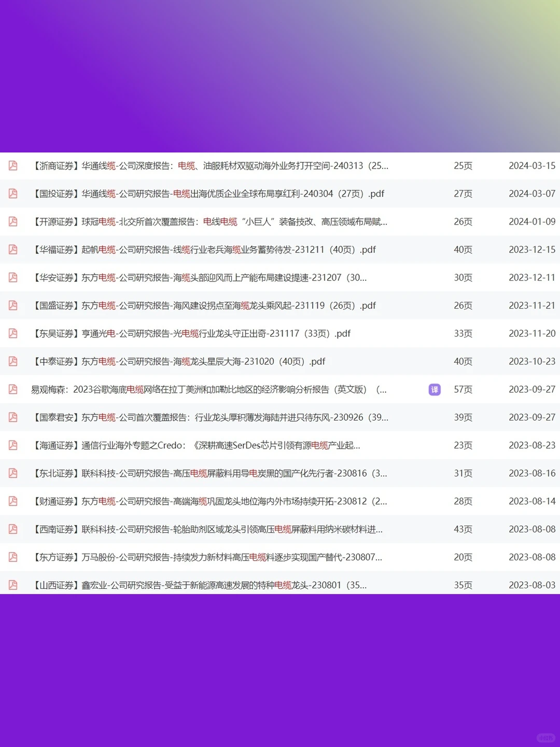Click the PDF icon for 中泰证券 东方电缆 report
This screenshot has width=560, height=747.
pos(13,362)
